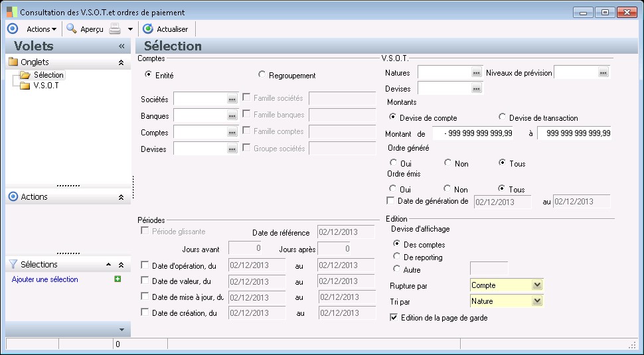
Task: Click the printer icon in toolbar
Action: tap(115, 29)
